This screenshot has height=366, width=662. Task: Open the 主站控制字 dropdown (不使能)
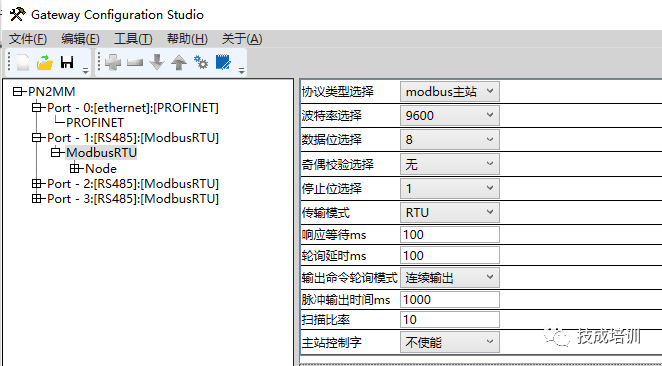[x=450, y=342]
